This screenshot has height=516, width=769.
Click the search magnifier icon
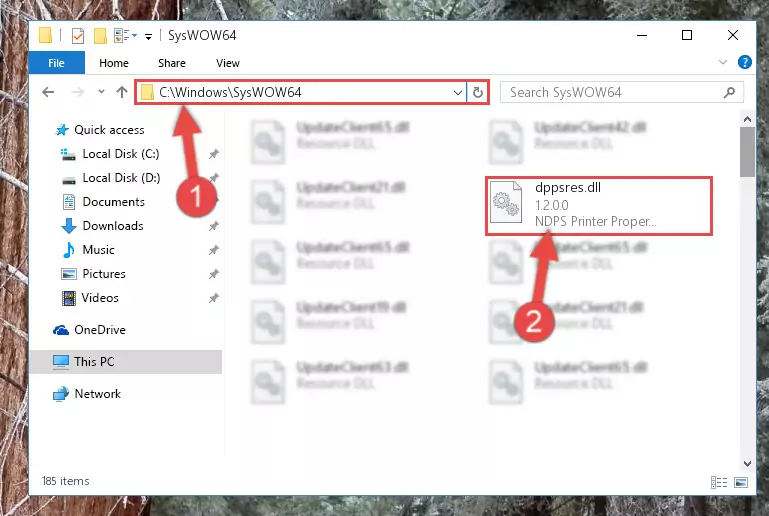coord(729,92)
